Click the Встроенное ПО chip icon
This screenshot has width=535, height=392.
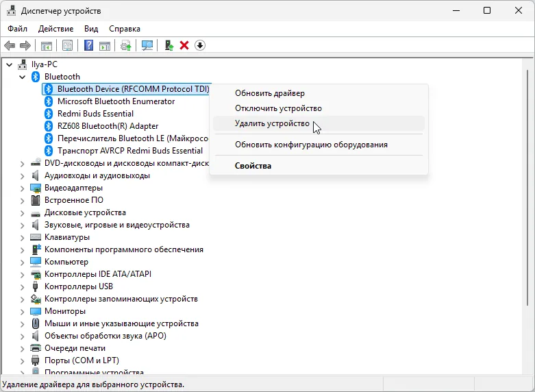click(36, 200)
